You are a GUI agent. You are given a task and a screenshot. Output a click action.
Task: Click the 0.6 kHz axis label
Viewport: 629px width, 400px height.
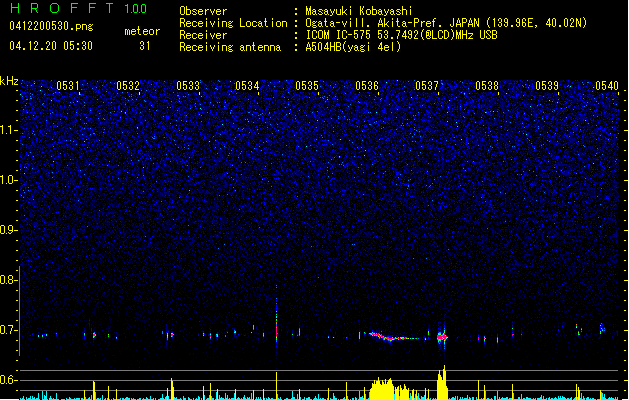tap(8, 380)
